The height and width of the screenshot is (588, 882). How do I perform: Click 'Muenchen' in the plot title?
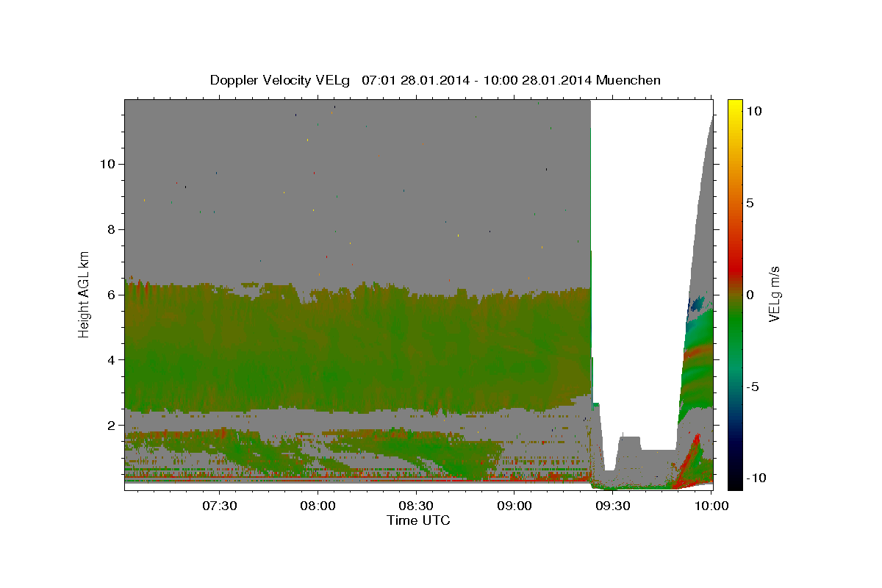coord(629,80)
